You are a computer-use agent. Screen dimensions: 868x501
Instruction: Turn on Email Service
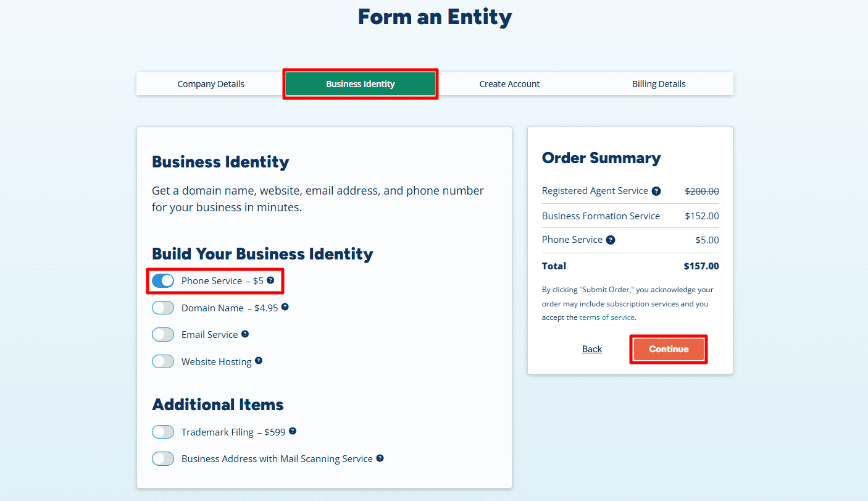point(162,334)
